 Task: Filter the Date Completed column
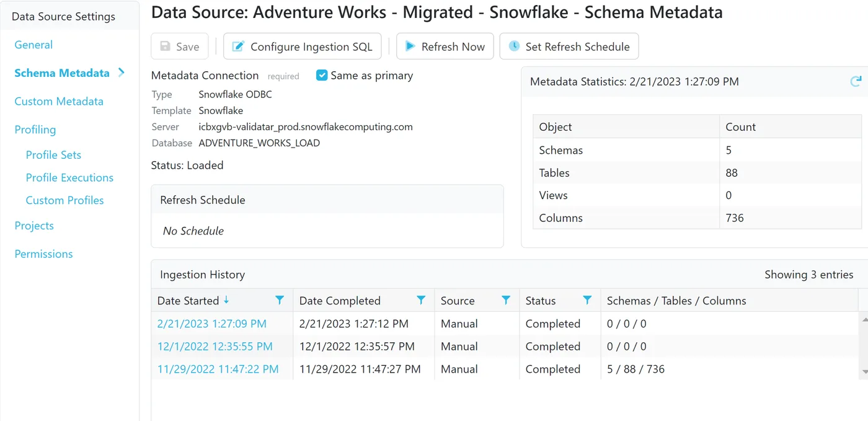(x=421, y=300)
